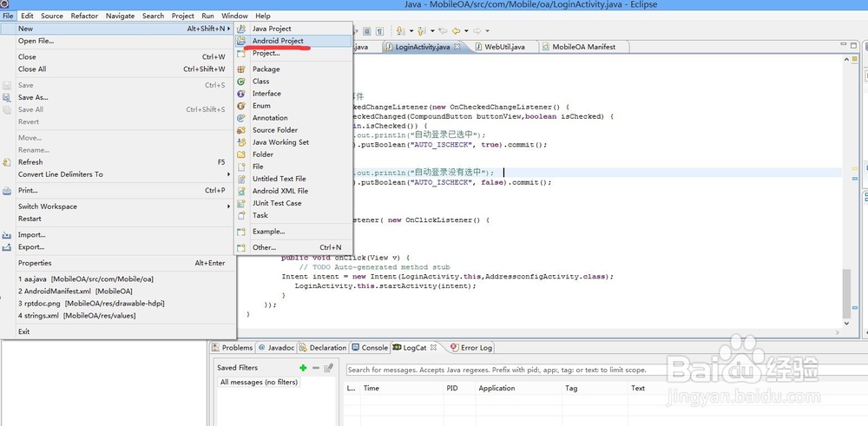This screenshot has height=426, width=868.
Task: Click the Last Edit Location toolbar icon
Action: click(x=443, y=31)
